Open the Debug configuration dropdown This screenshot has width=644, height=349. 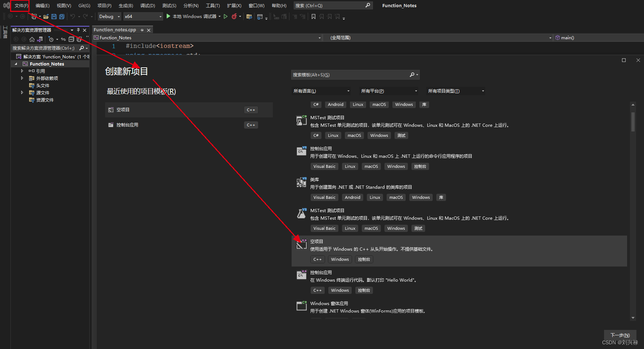coord(109,17)
